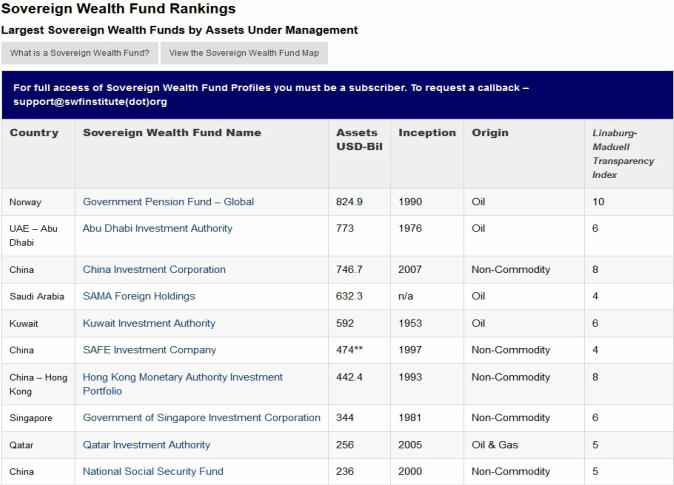Click the 'Origin' column header

(x=490, y=133)
